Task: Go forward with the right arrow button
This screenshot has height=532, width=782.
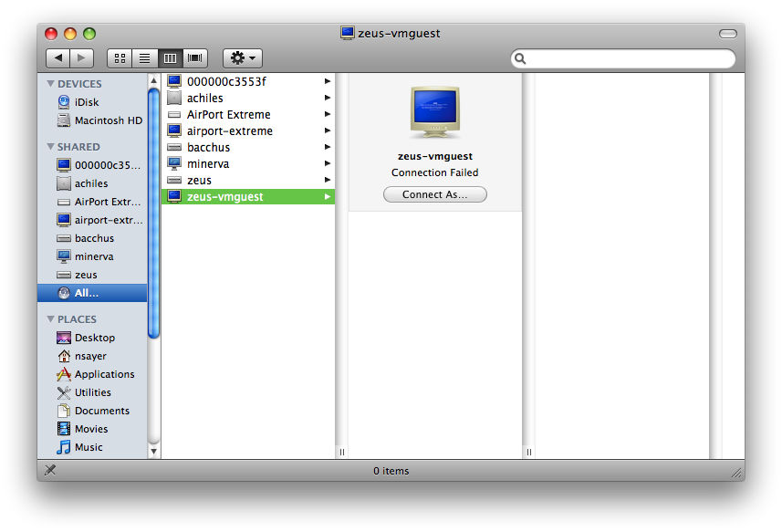Action: (82, 58)
